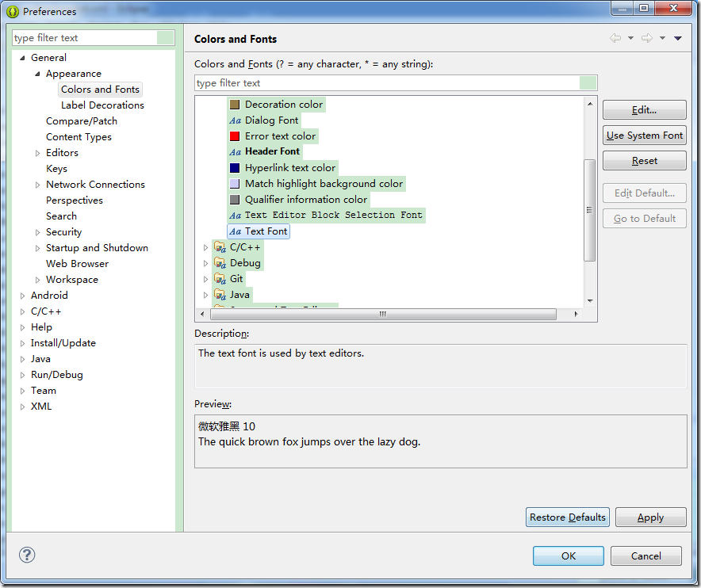Open the forward history dropdown arrow

(663, 38)
